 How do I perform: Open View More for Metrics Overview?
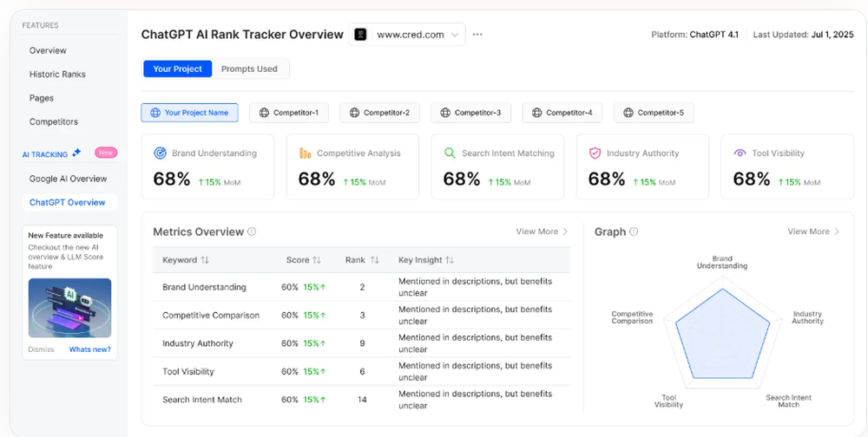(x=542, y=232)
